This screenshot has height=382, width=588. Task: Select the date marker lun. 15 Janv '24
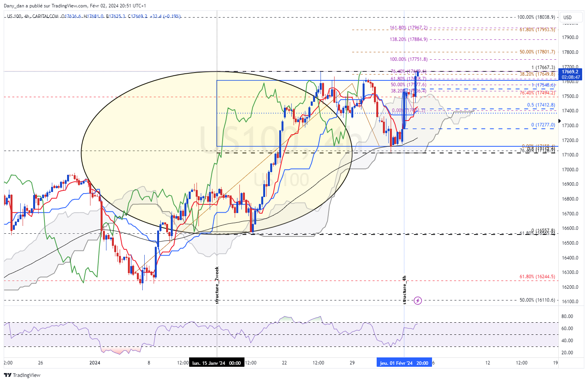click(x=216, y=363)
